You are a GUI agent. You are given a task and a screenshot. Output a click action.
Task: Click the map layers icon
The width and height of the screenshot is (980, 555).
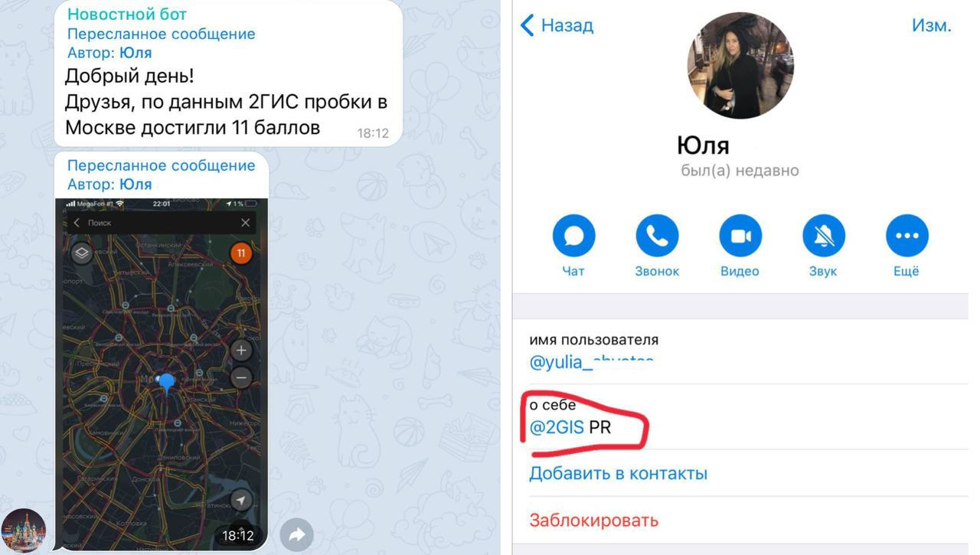click(x=82, y=253)
